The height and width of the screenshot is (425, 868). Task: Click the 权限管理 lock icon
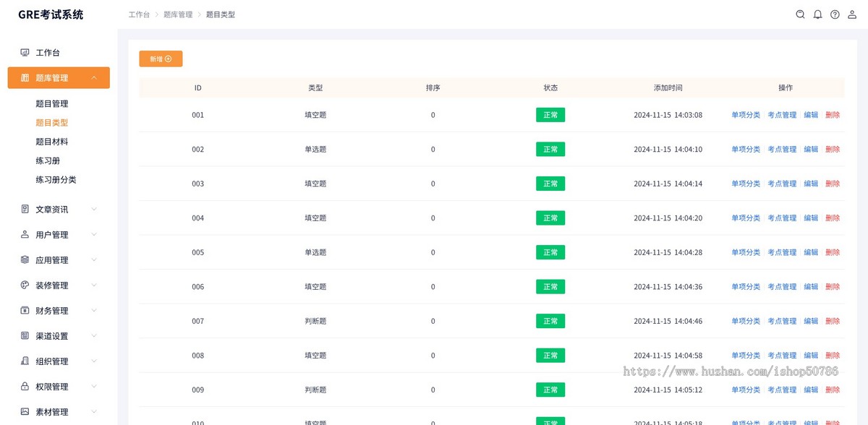pos(25,387)
